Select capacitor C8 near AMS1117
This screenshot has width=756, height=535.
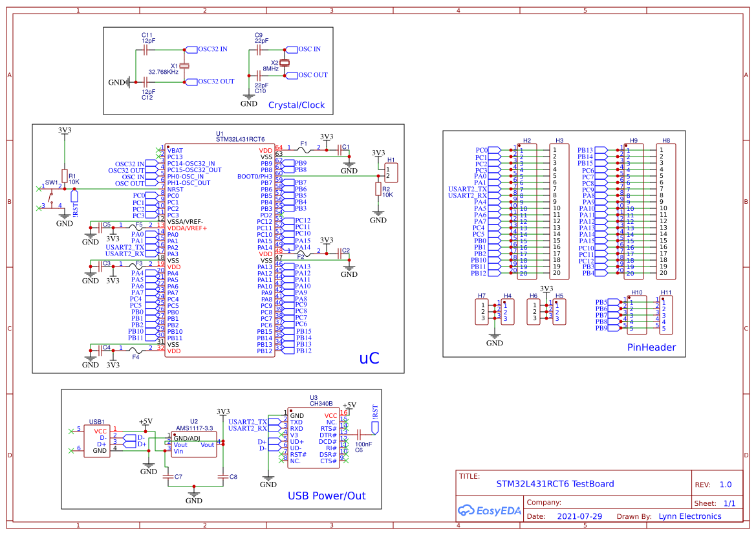click(222, 477)
